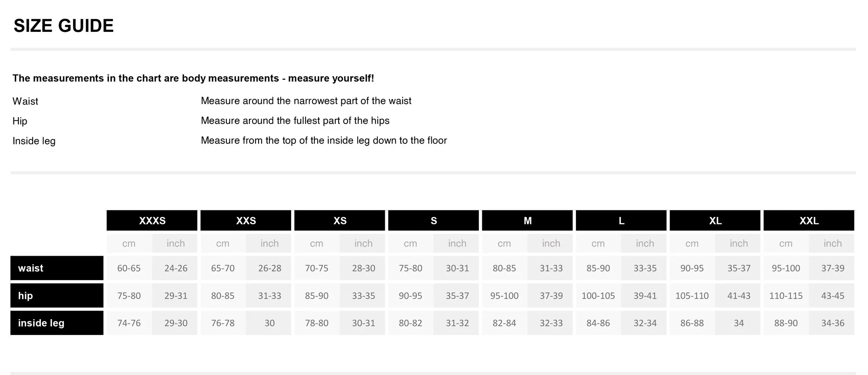This screenshot has width=868, height=375.
Task: Click the XS size header cell
Action: (x=340, y=220)
